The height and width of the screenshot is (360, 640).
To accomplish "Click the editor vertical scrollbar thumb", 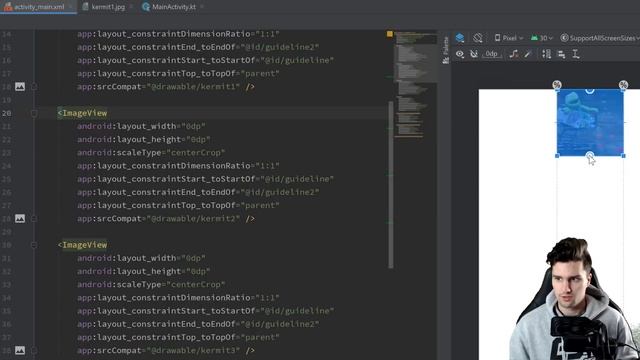I will 391,184.
